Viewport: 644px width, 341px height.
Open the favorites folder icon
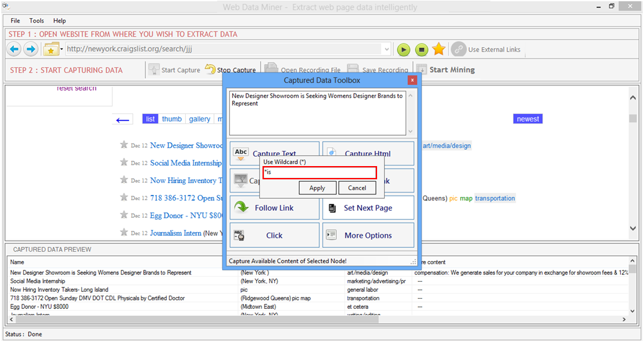coord(51,49)
